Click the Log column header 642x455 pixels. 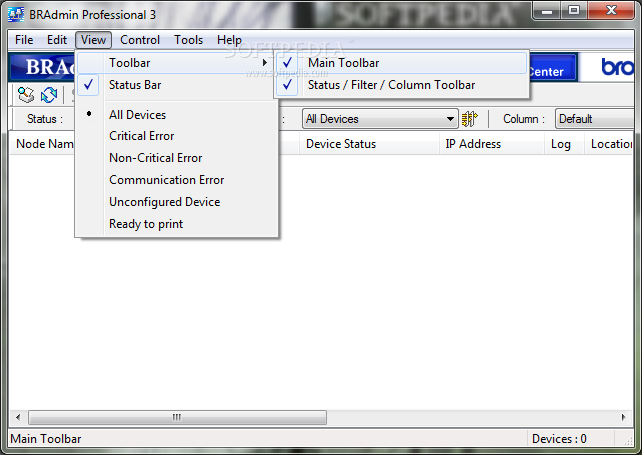pyautogui.click(x=565, y=144)
